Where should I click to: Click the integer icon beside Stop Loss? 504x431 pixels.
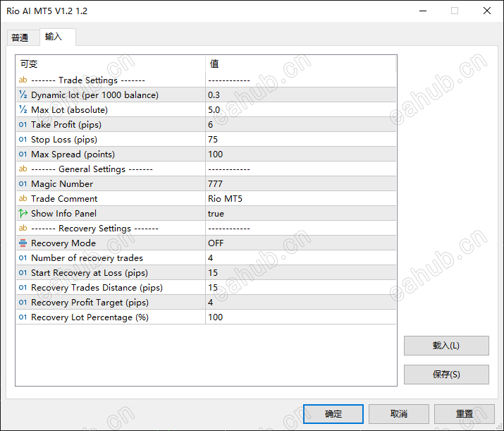tap(23, 139)
